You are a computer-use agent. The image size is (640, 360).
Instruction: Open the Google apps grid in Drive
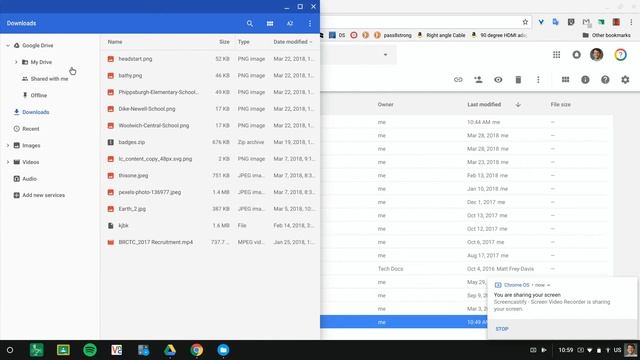[556, 55]
